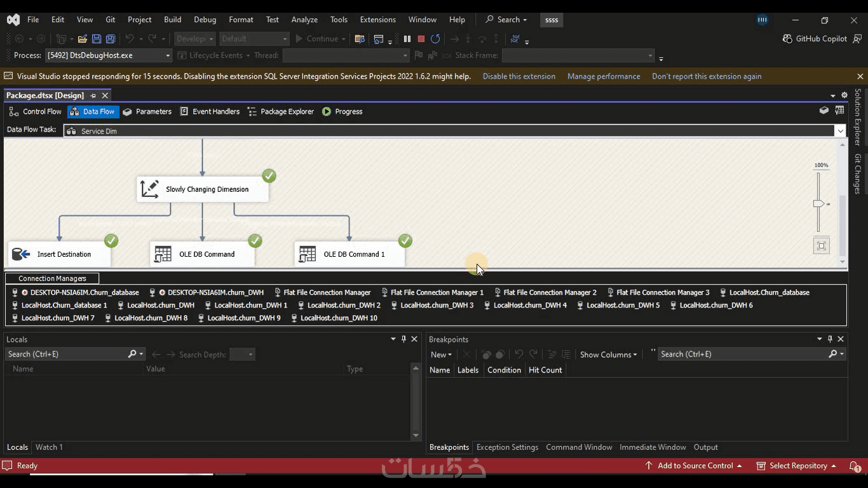Pin the Breakpoints panel
The image size is (868, 488).
[x=830, y=339]
